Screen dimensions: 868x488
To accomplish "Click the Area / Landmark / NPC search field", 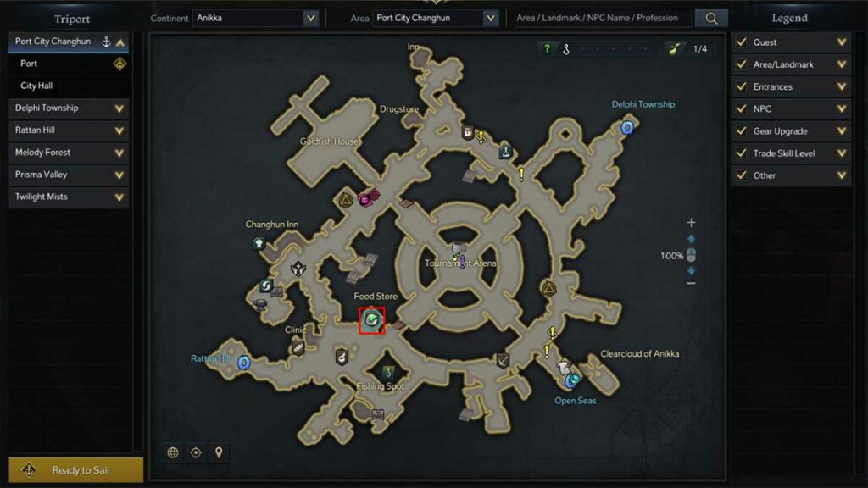I will click(x=601, y=19).
